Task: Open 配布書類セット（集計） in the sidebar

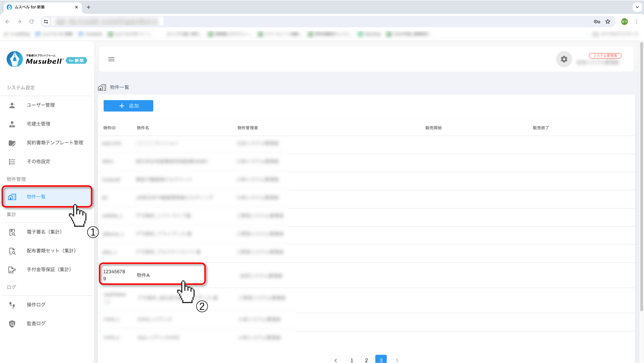Action: (x=51, y=251)
